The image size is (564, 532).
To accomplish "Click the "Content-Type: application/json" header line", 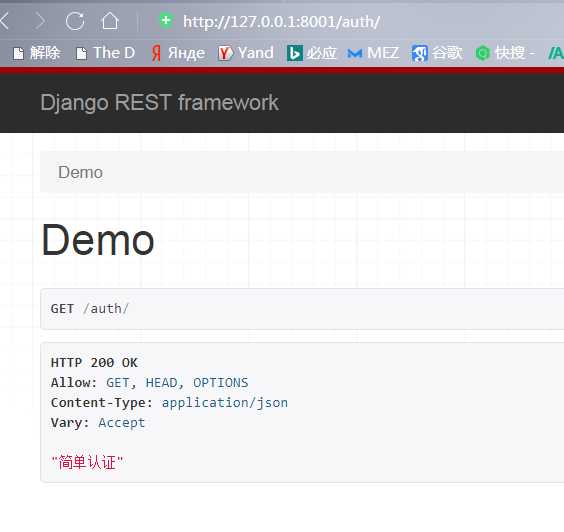I will tap(169, 403).
